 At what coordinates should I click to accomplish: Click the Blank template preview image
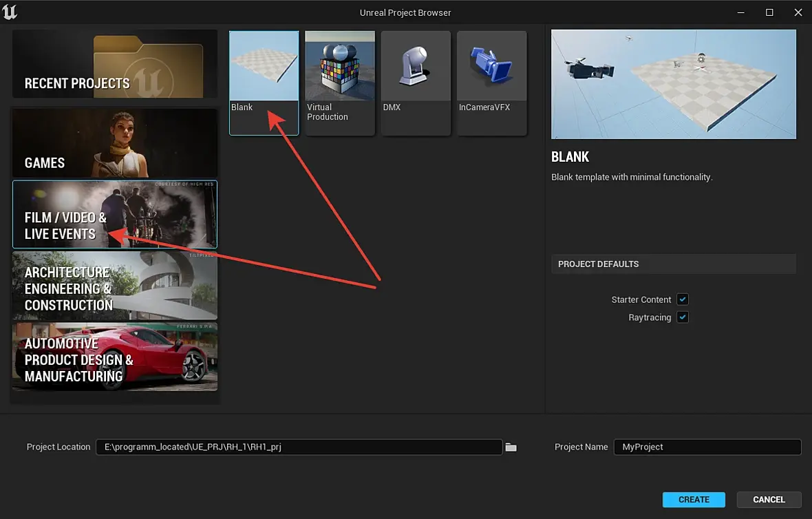click(x=673, y=84)
